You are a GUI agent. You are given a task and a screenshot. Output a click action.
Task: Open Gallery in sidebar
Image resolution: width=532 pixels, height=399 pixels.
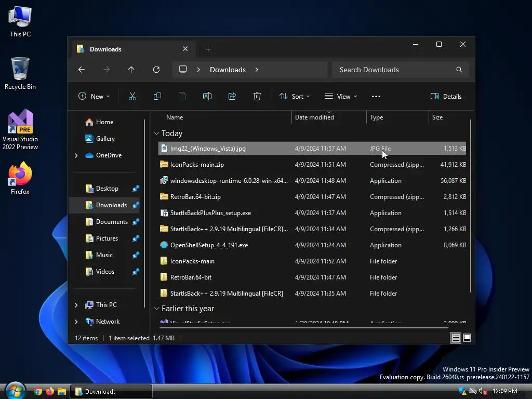click(105, 139)
